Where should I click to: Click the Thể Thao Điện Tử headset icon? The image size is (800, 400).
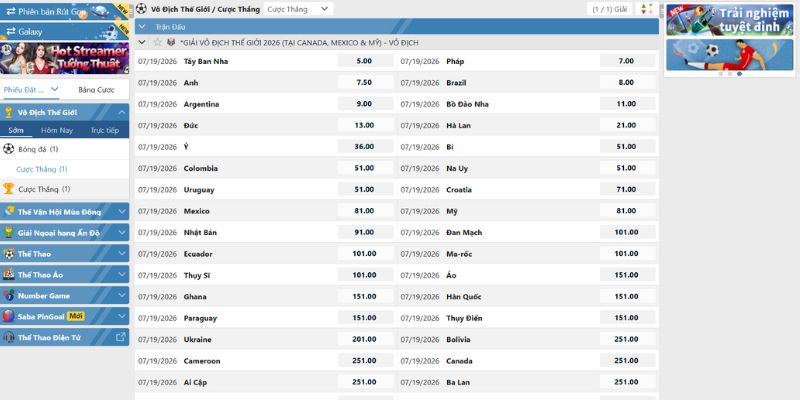pyautogui.click(x=9, y=337)
